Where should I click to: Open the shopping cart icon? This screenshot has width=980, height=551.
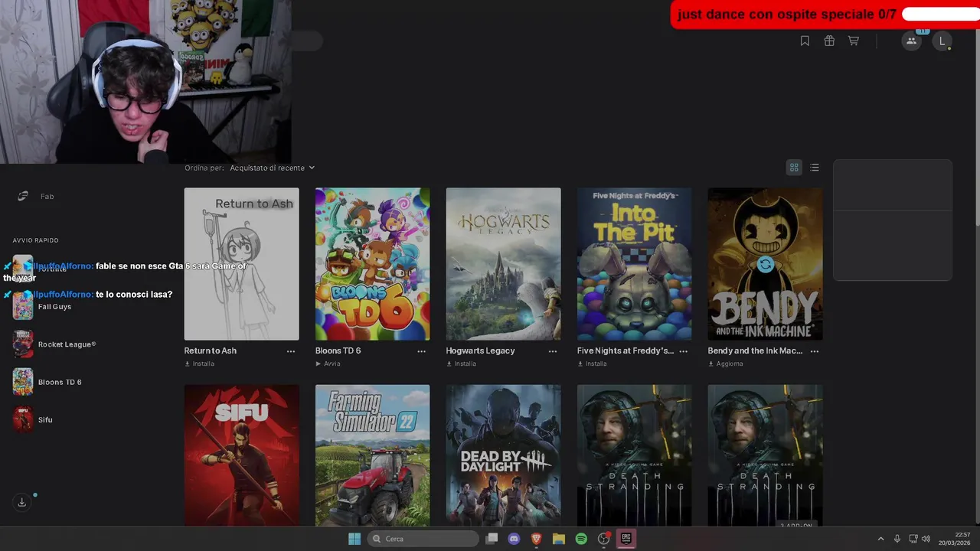(x=854, y=41)
